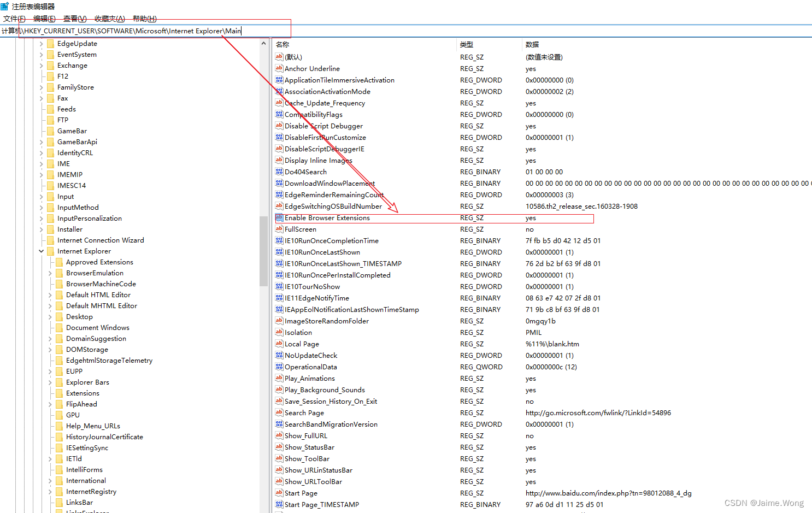Click the folder icon of Internet Explorer key
The image size is (812, 513).
pyautogui.click(x=50, y=251)
